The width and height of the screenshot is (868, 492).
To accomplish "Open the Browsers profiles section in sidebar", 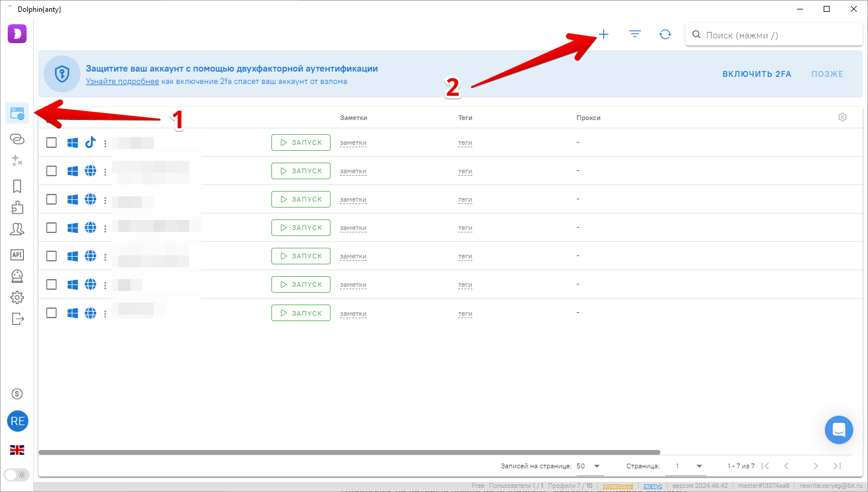I will (17, 113).
